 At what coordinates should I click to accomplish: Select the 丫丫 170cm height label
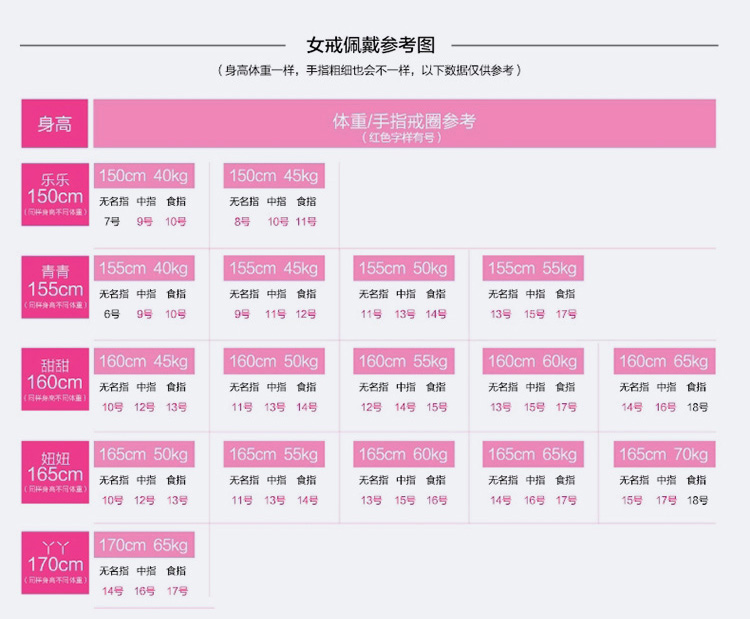55,563
